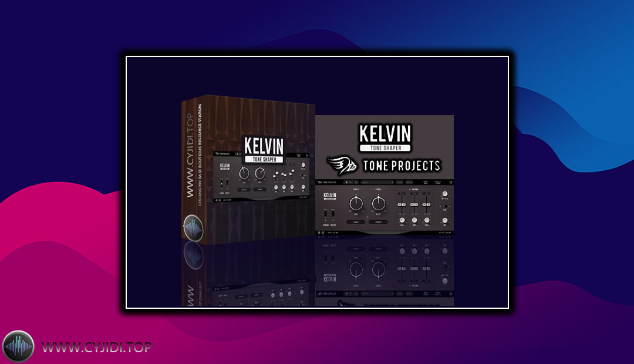Adjust the Low band slider in flat plugin panel
The height and width of the screenshot is (364, 634).
(x=402, y=205)
